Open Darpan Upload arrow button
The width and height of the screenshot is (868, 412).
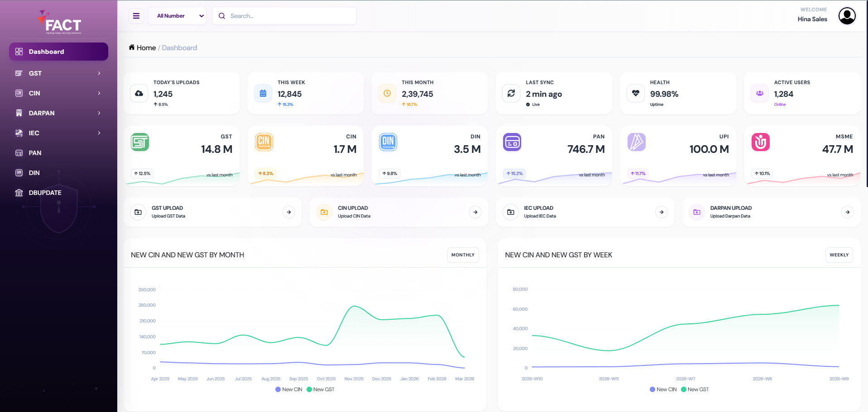click(x=848, y=212)
